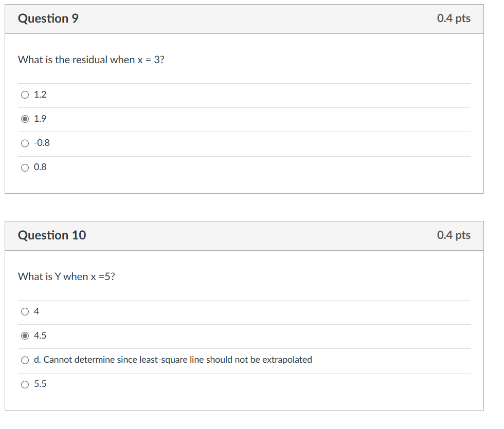Click the '0.8' answer label text
Screen dimensions: 504x429
tap(40, 167)
